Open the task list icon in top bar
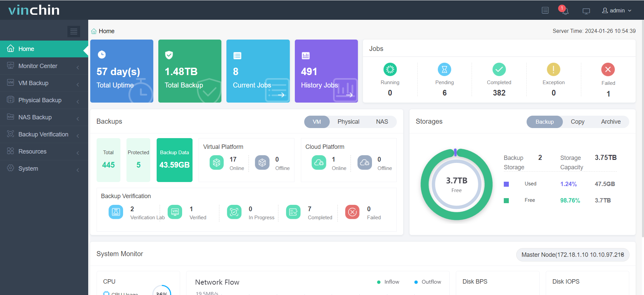This screenshot has height=295, width=644. pyautogui.click(x=545, y=10)
